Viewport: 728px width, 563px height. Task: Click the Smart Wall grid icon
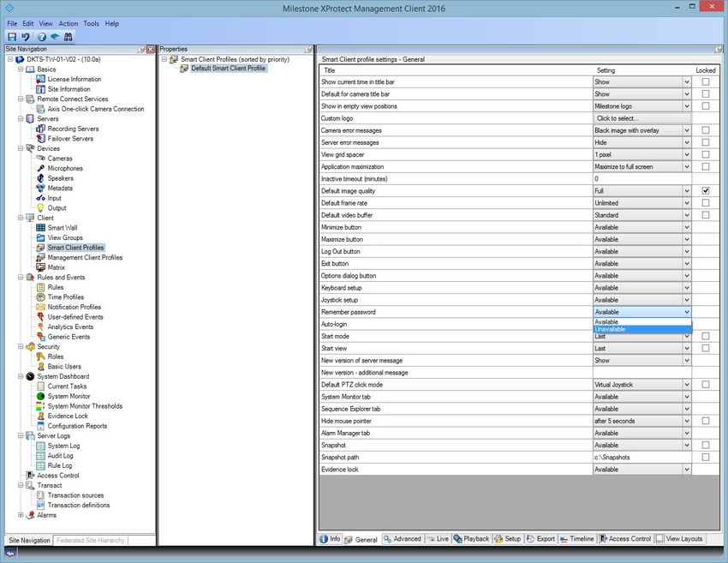tap(41, 228)
